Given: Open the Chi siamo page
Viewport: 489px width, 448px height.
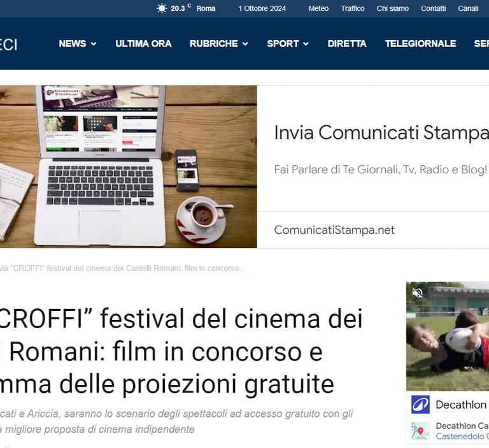Looking at the screenshot, I should pyautogui.click(x=393, y=8).
